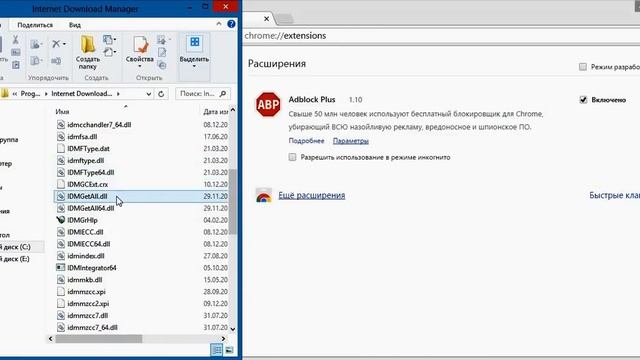
Task: Click the vertical scrollbar thumb in file list
Action: (233, 202)
